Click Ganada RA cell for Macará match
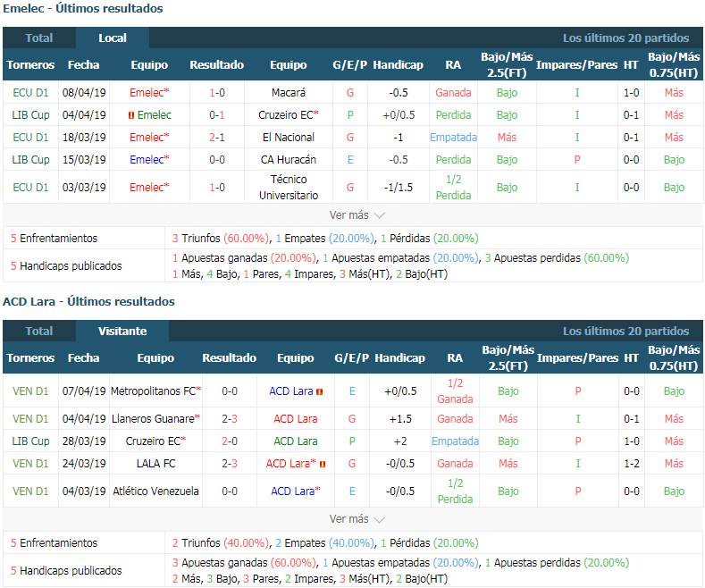 [x=453, y=93]
